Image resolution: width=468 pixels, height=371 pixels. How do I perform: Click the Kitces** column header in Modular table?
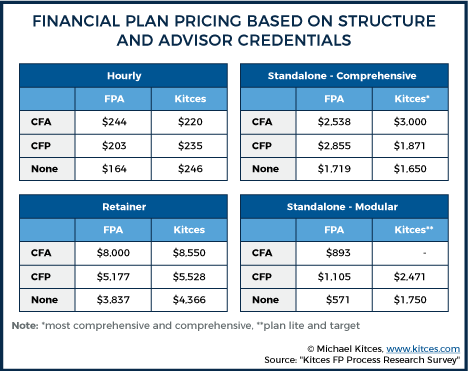(414, 230)
